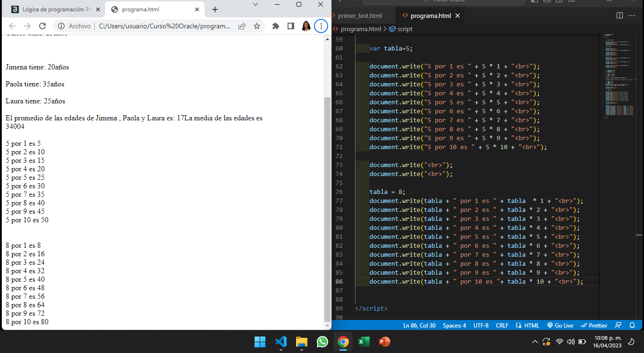This screenshot has height=353, width=644.
Task: Click programa.html in the breadcrumb
Action: (361, 29)
